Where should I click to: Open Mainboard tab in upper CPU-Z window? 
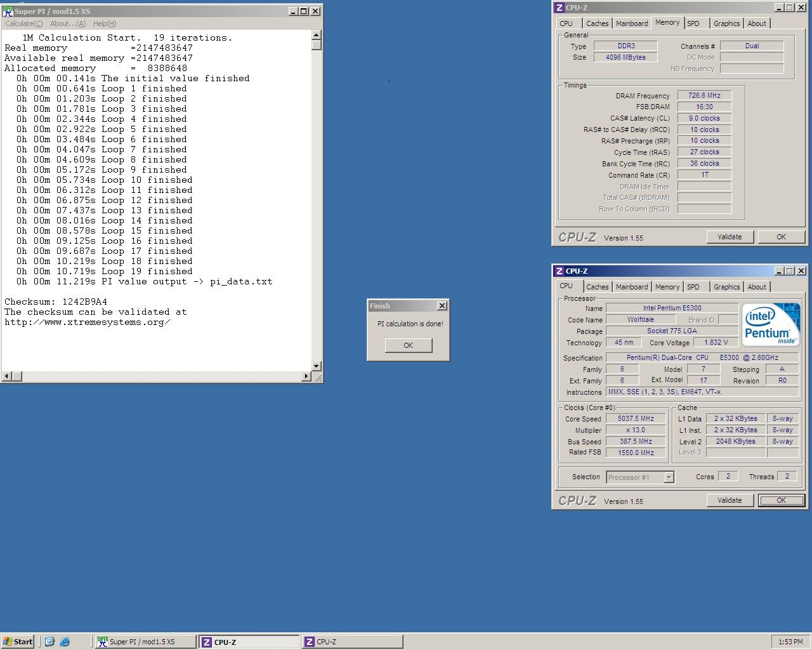pyautogui.click(x=632, y=23)
